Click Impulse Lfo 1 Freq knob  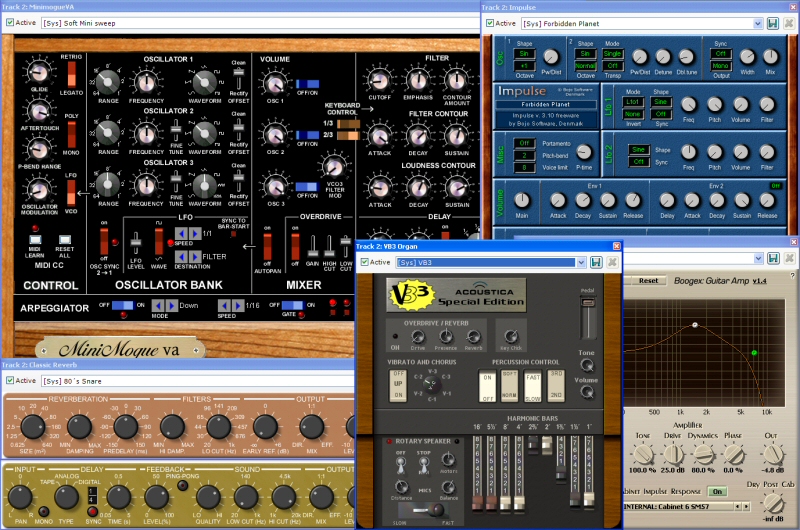pyautogui.click(x=689, y=105)
